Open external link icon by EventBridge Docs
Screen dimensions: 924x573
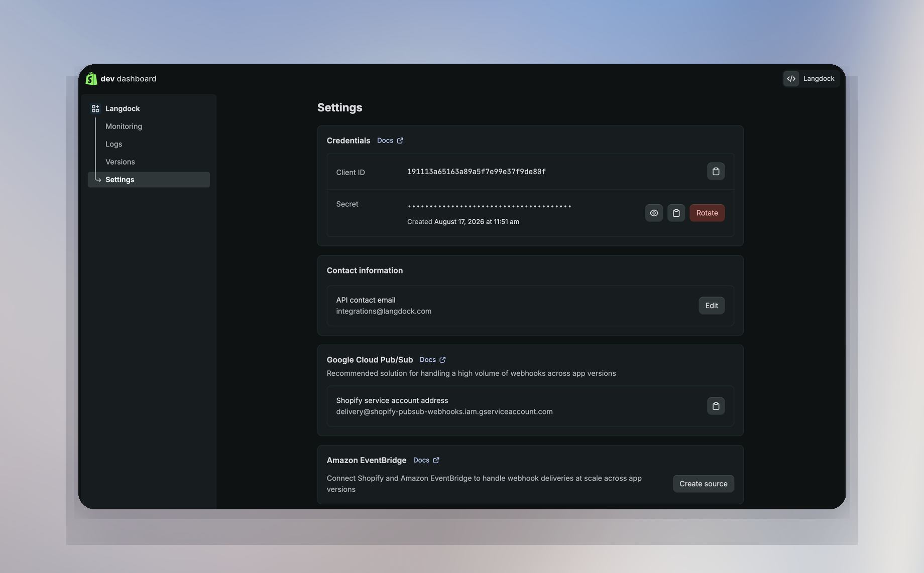(436, 460)
